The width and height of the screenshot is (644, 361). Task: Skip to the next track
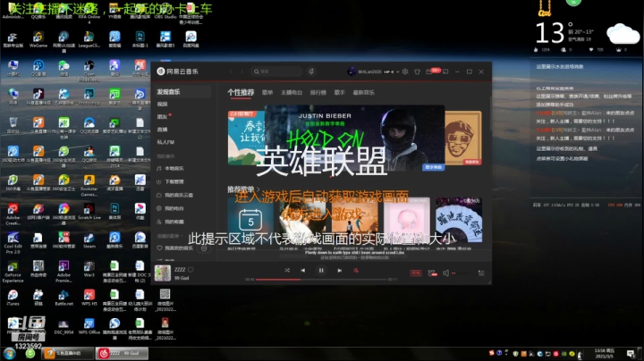[x=340, y=271]
